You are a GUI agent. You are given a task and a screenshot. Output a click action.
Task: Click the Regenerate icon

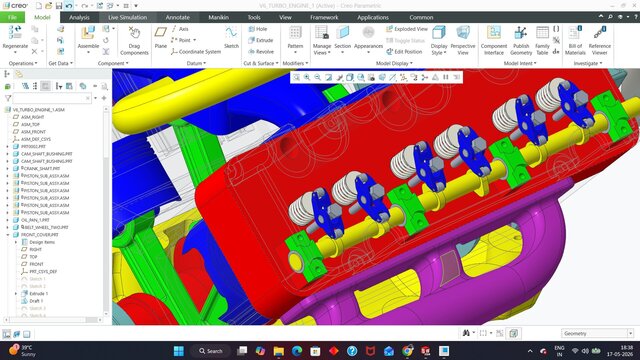(15, 33)
